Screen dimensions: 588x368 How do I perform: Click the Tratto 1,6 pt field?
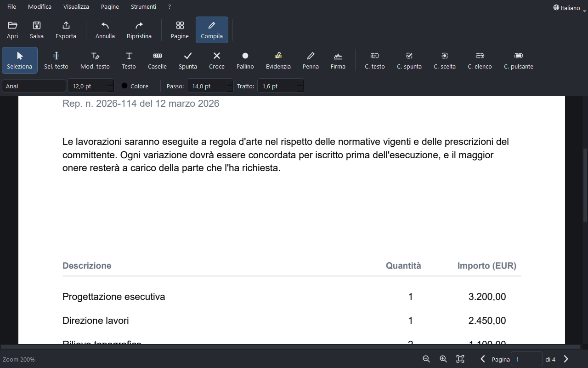click(281, 86)
